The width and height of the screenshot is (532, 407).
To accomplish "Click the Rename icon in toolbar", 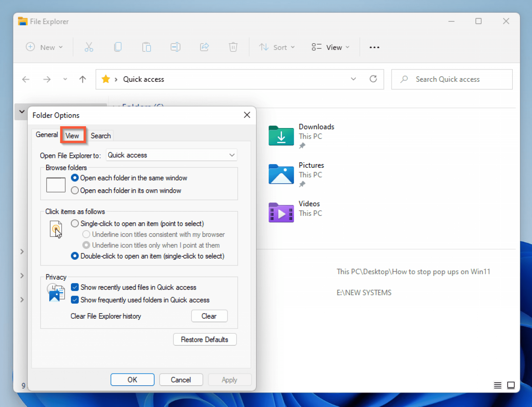I will point(175,47).
